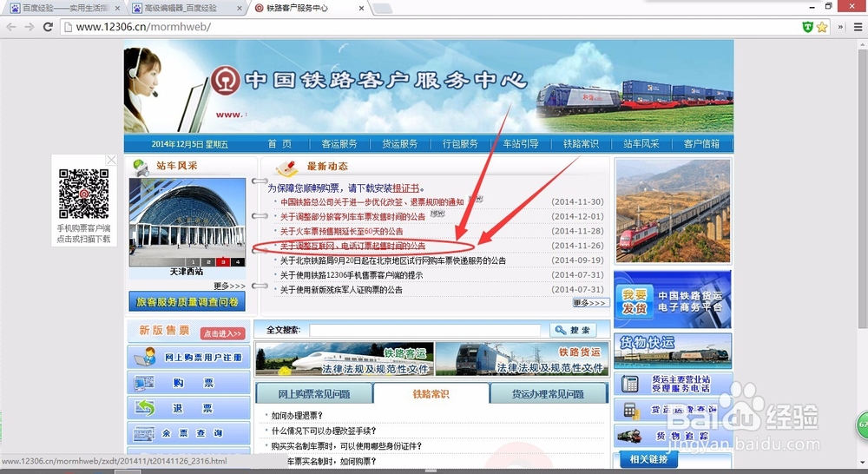
Task: Click the 天津西站 station photo
Action: point(187,221)
